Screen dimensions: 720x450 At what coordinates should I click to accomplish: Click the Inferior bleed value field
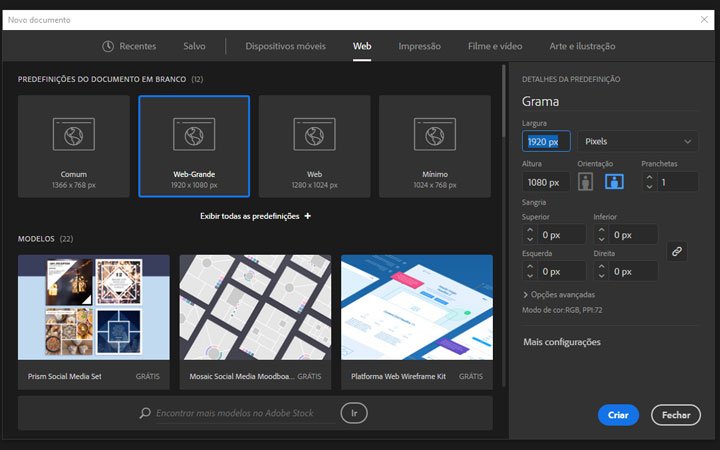tap(634, 235)
